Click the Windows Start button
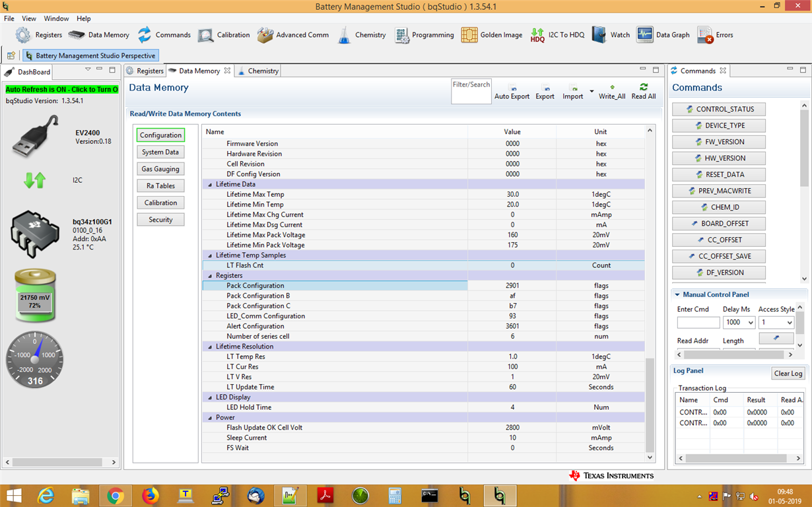The image size is (812, 507). tap(13, 496)
